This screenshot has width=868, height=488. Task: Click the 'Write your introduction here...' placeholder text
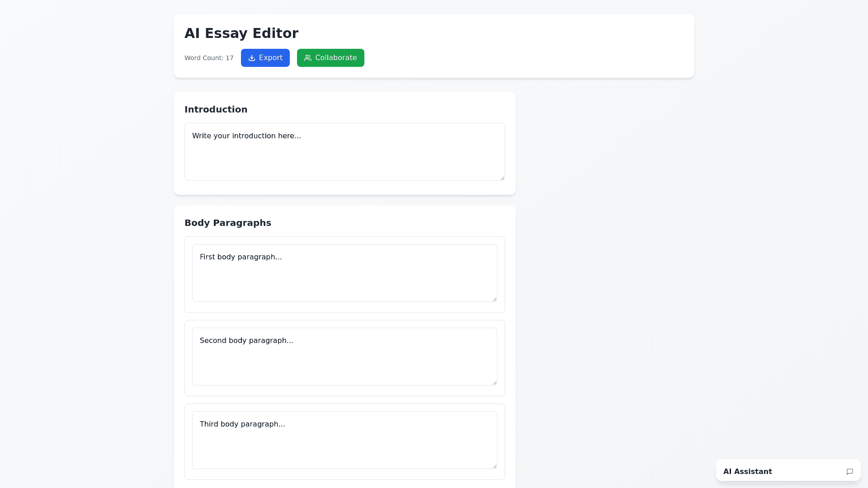[x=246, y=136]
